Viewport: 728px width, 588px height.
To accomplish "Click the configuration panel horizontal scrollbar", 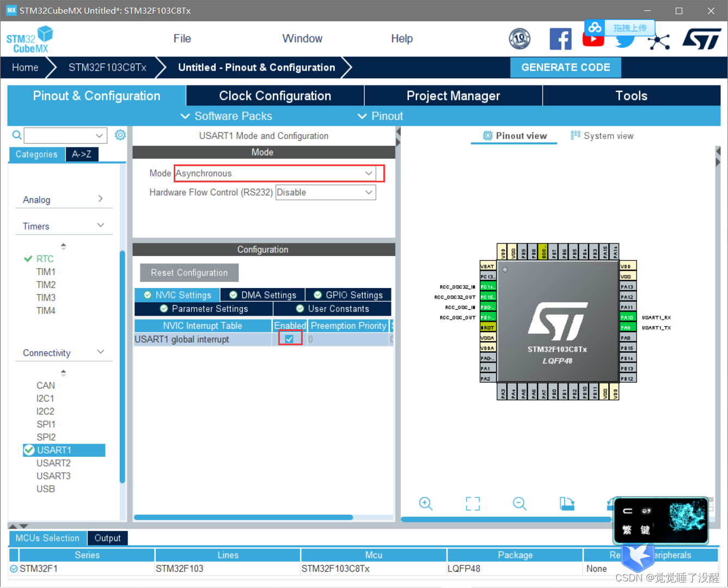I will click(x=243, y=517).
